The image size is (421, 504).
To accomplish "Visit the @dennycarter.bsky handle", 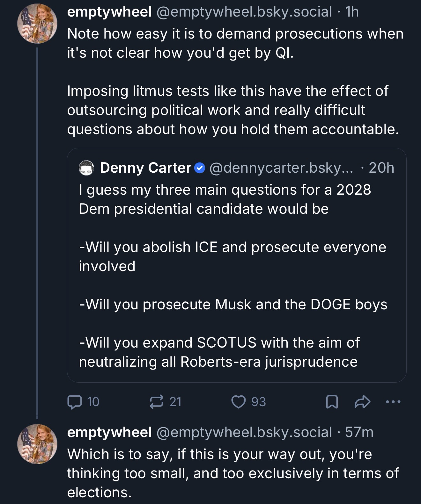I will click(x=281, y=168).
